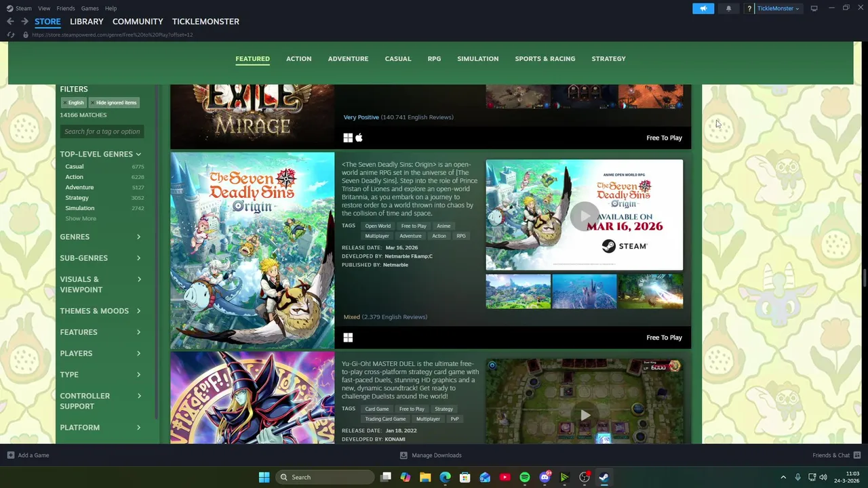Expand the Visuals & Viewpoint section
Viewport: 868px width, 488px height.
pyautogui.click(x=100, y=284)
